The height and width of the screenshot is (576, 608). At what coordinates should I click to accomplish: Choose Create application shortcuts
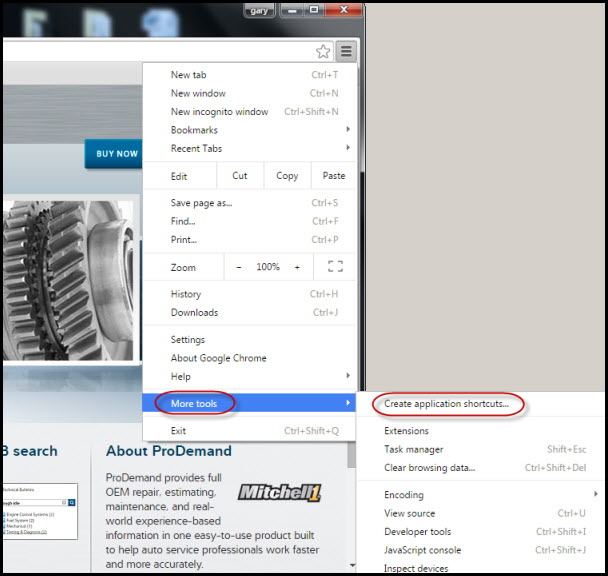(x=447, y=404)
